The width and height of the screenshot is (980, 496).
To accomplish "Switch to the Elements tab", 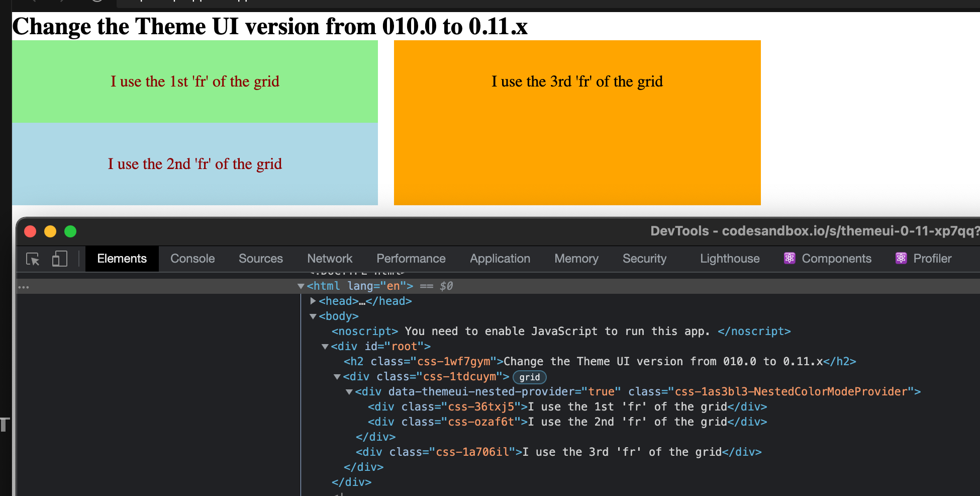I will click(122, 259).
